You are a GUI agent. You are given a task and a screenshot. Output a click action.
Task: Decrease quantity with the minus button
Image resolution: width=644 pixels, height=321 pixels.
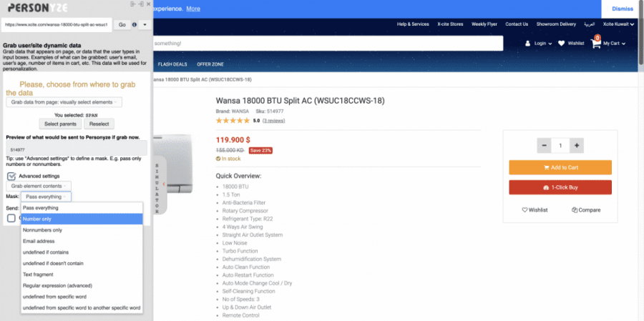click(545, 145)
